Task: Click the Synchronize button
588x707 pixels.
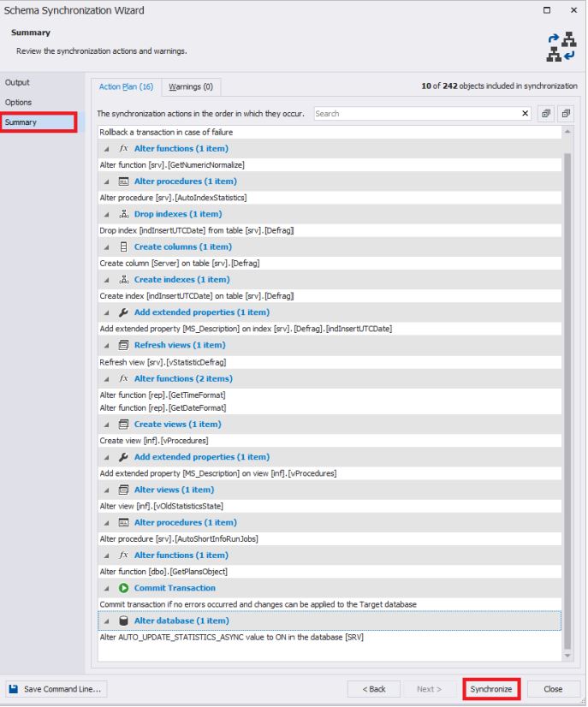Action: point(491,689)
